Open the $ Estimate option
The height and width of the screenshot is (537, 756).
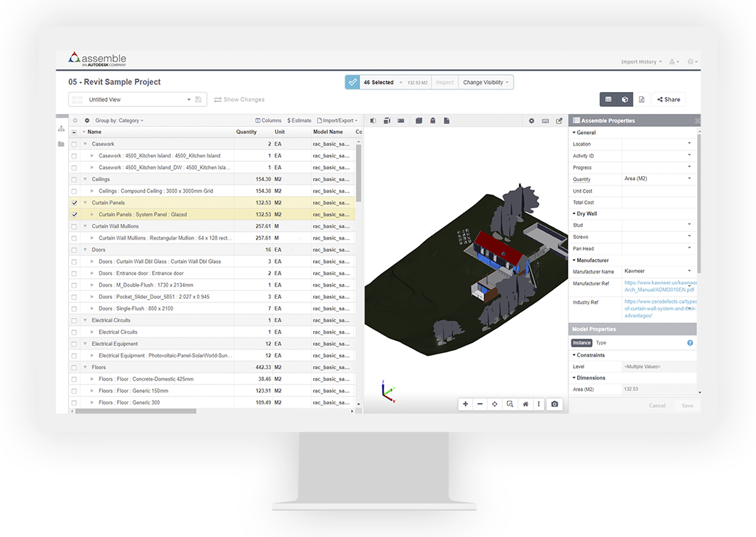coord(300,121)
